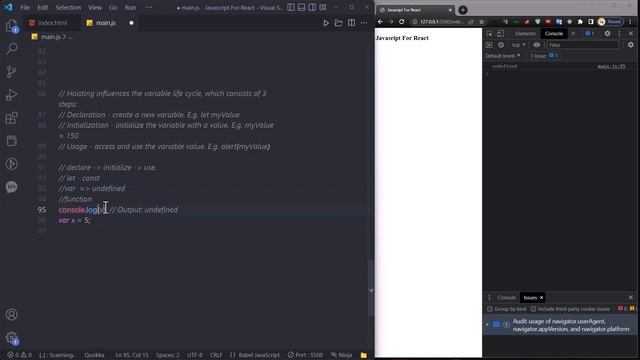Click the 1 Issue button

pyautogui.click(x=544, y=56)
